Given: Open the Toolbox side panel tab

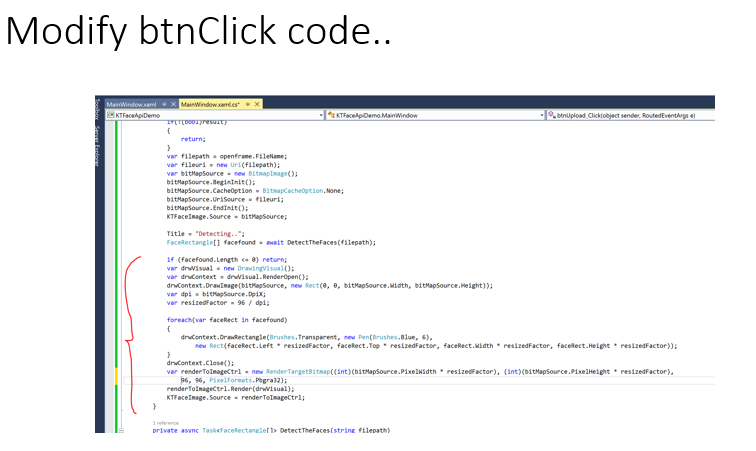Looking at the screenshot, I should pyautogui.click(x=98, y=108).
